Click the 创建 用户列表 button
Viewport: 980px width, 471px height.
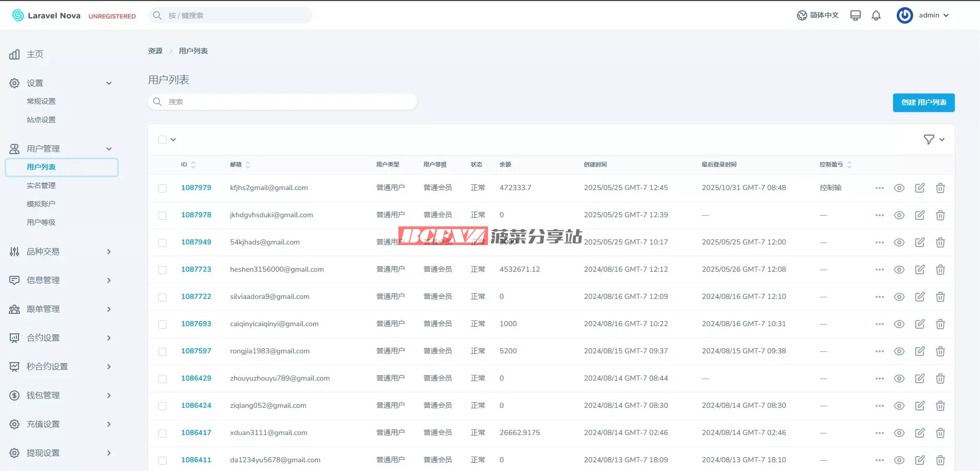point(923,103)
